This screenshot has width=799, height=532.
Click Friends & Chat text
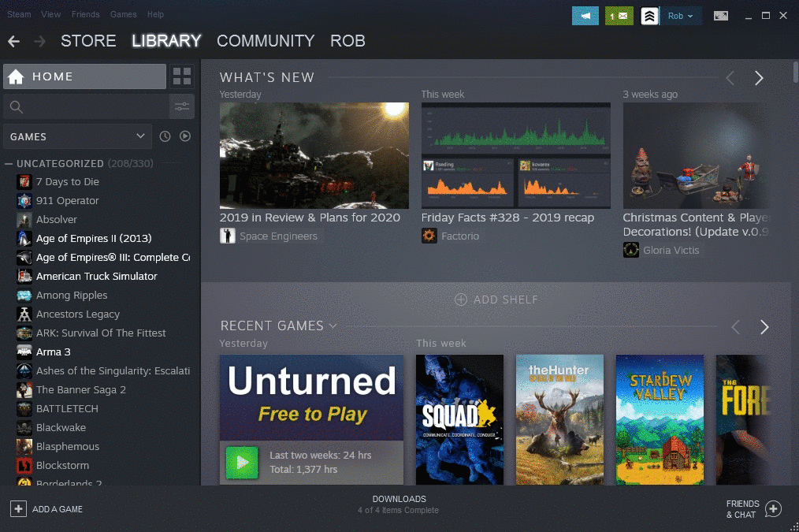[742, 509]
